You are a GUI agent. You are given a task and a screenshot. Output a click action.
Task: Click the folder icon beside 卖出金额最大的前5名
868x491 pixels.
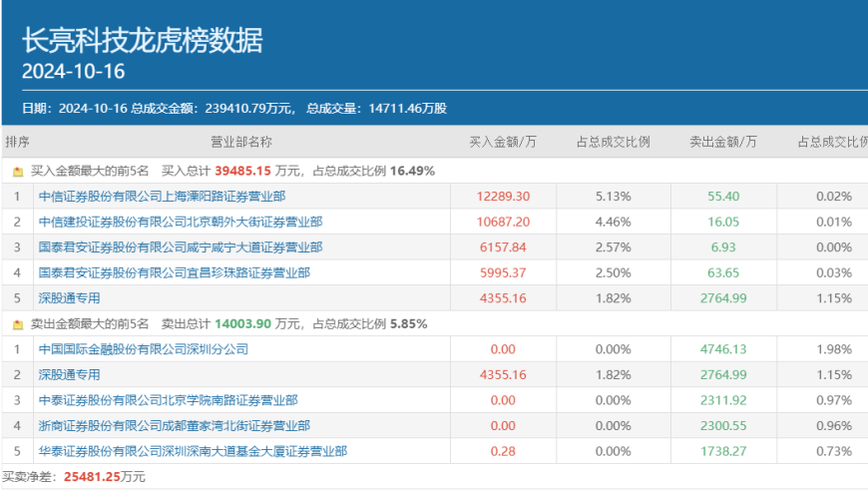[x=18, y=324]
